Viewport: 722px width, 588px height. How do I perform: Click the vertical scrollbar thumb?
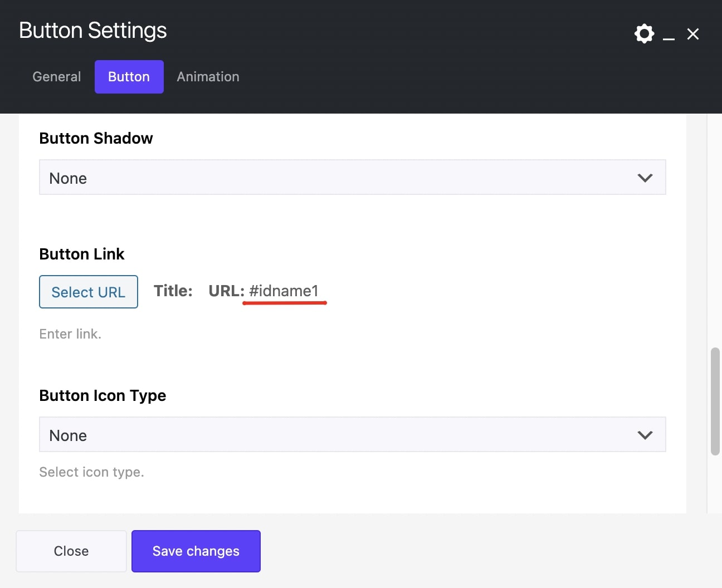pos(715,401)
